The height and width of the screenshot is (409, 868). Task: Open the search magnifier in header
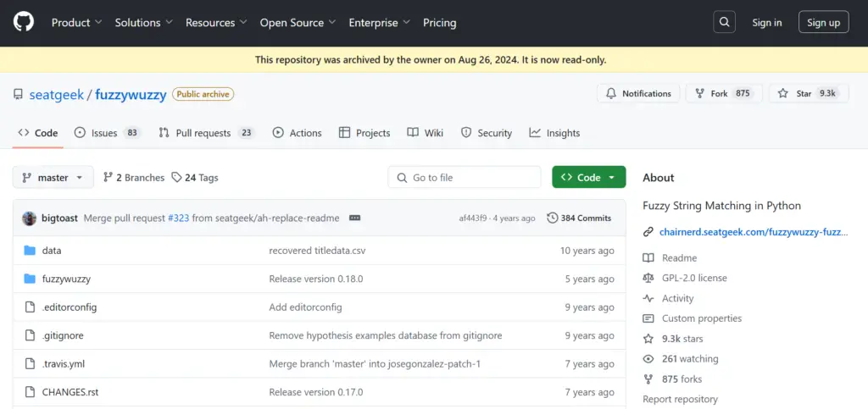pos(724,22)
